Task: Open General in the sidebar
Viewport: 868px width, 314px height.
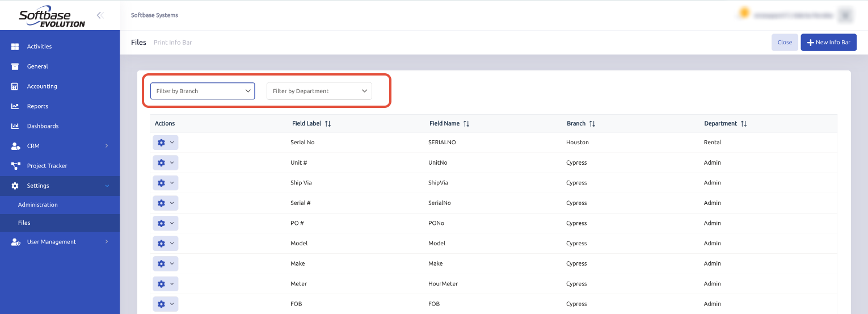Action: [60, 66]
